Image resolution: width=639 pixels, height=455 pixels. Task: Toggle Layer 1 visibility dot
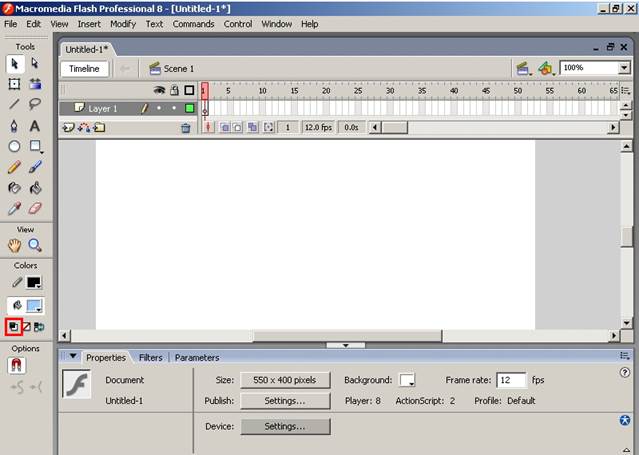(159, 108)
